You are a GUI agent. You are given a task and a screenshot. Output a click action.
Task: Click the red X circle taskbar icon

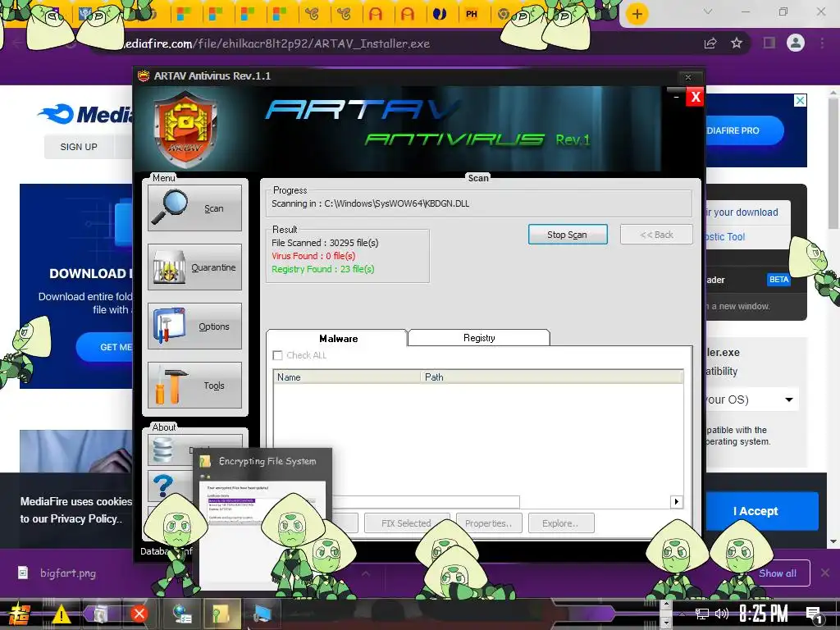(139, 614)
